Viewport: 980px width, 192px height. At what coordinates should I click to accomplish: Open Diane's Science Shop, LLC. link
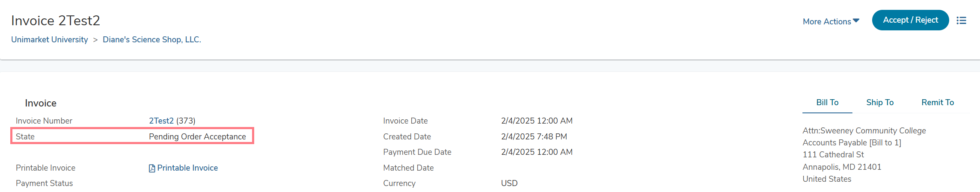(152, 40)
